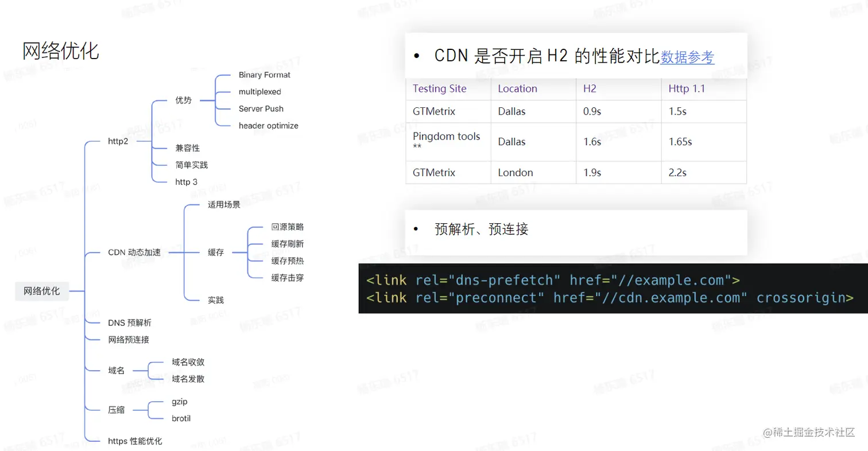This screenshot has height=451, width=868.
Task: Click the 简单实践 node
Action: (x=191, y=165)
